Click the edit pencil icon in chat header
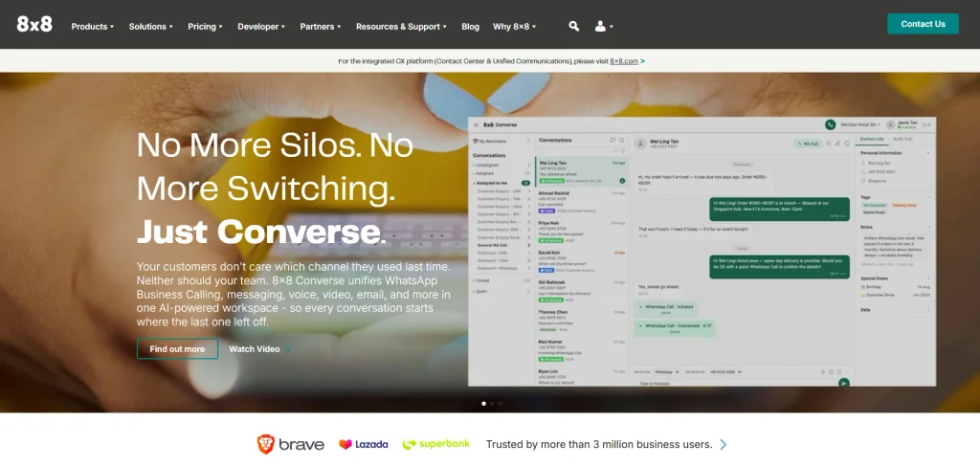The height and width of the screenshot is (466, 980). point(838,144)
